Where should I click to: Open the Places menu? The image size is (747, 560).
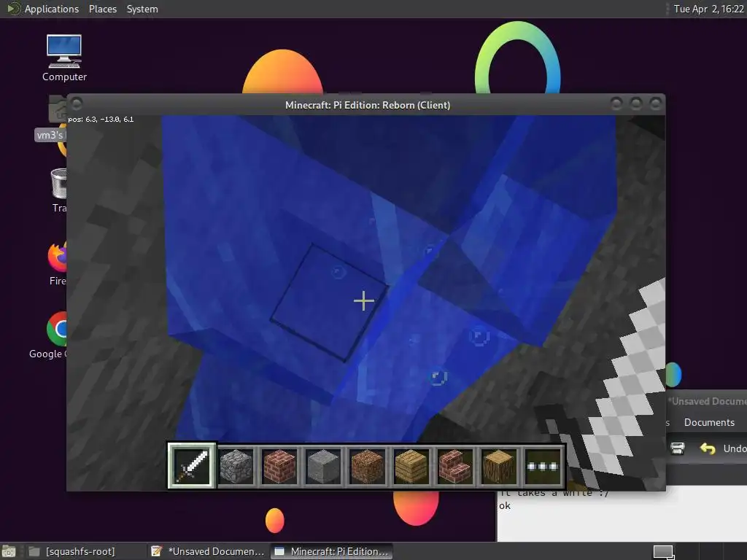click(x=102, y=9)
